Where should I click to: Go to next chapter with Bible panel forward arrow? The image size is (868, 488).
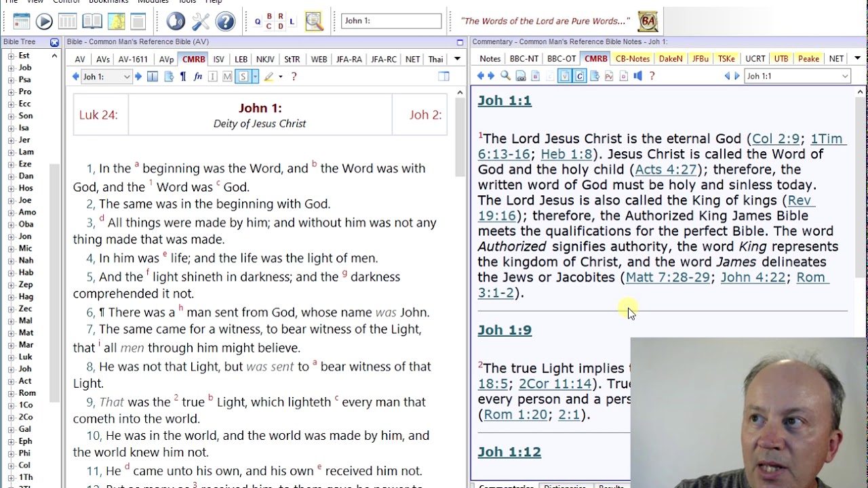[x=138, y=77]
